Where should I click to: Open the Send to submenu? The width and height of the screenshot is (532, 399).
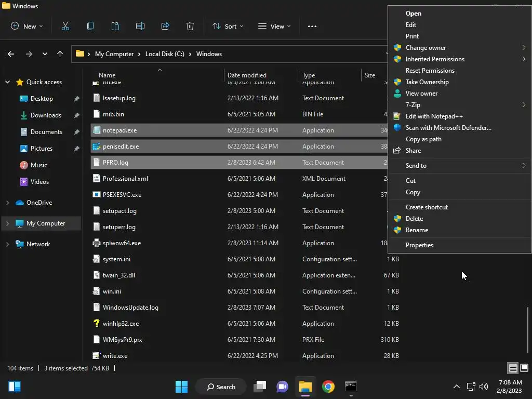point(460,166)
